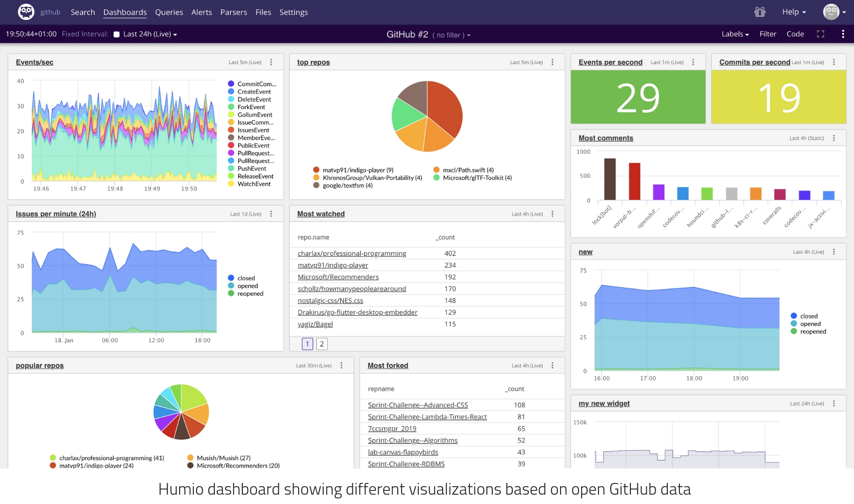The width and height of the screenshot is (854, 504).
Task: Open my new widget options menu
Action: pyautogui.click(x=834, y=403)
